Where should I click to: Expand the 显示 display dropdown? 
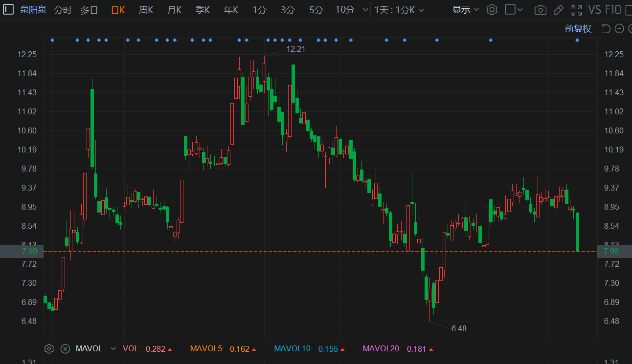point(465,10)
